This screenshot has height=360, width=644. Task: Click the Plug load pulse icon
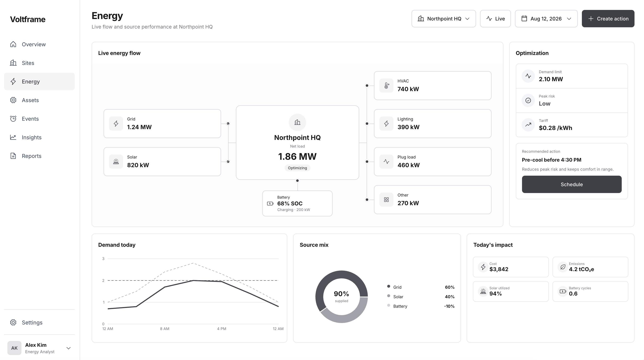pos(386,162)
